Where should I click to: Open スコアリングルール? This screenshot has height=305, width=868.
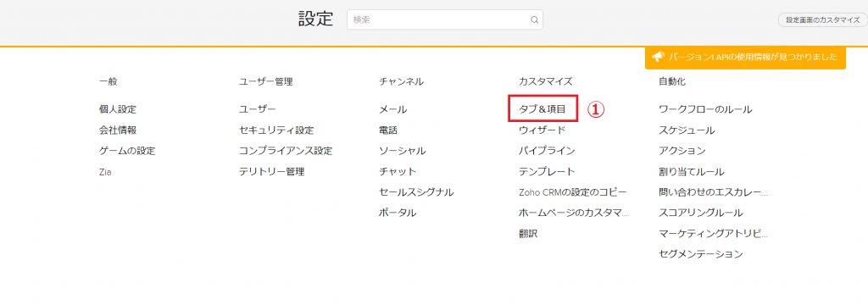pos(701,213)
